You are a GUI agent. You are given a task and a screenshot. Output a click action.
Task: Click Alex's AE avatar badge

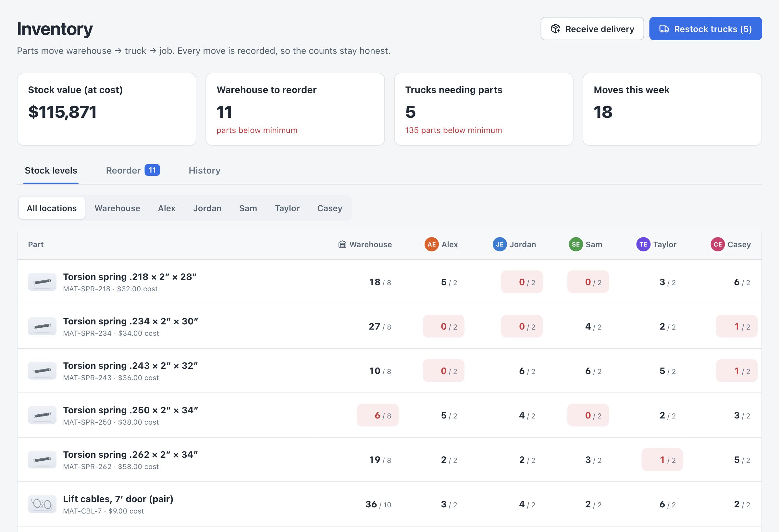coord(431,244)
